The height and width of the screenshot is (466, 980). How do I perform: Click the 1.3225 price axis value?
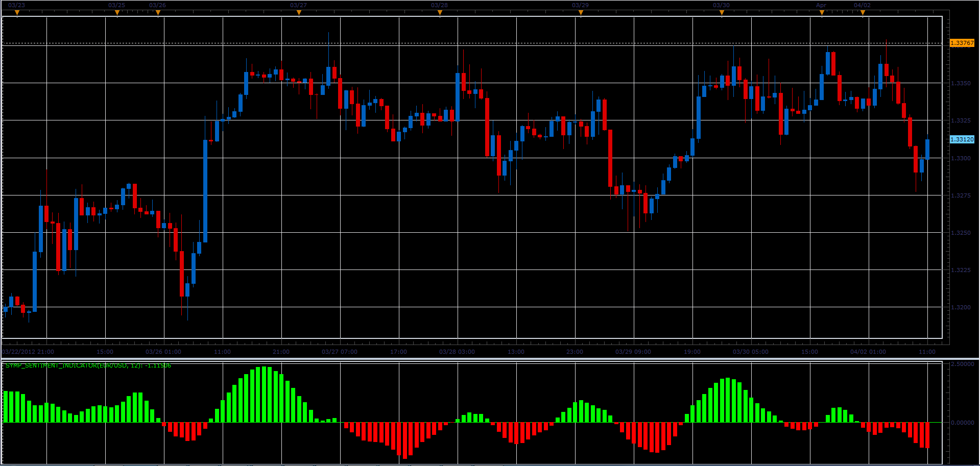pyautogui.click(x=961, y=270)
